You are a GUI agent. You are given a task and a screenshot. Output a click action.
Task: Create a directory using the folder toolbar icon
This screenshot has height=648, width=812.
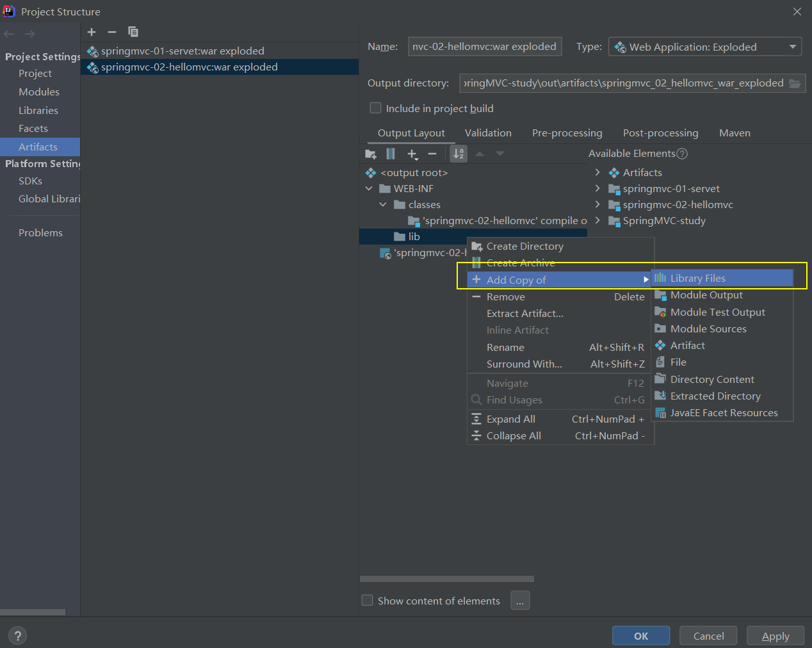pyautogui.click(x=371, y=154)
